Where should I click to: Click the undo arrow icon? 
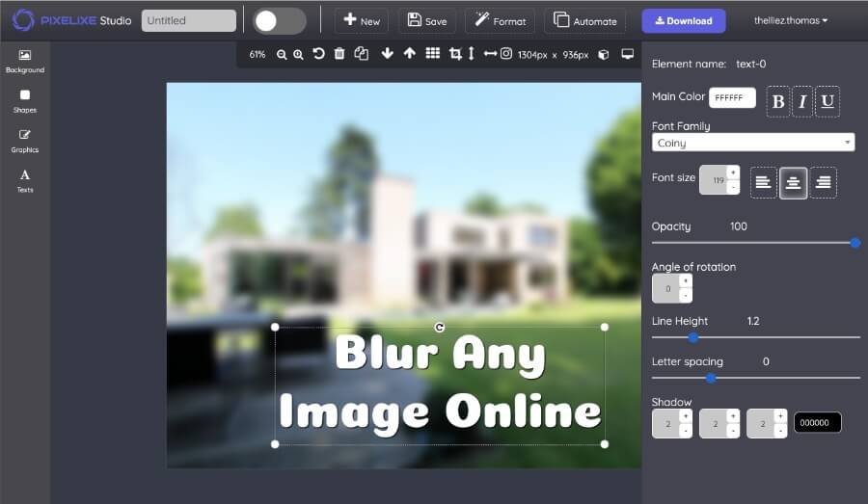click(x=318, y=54)
